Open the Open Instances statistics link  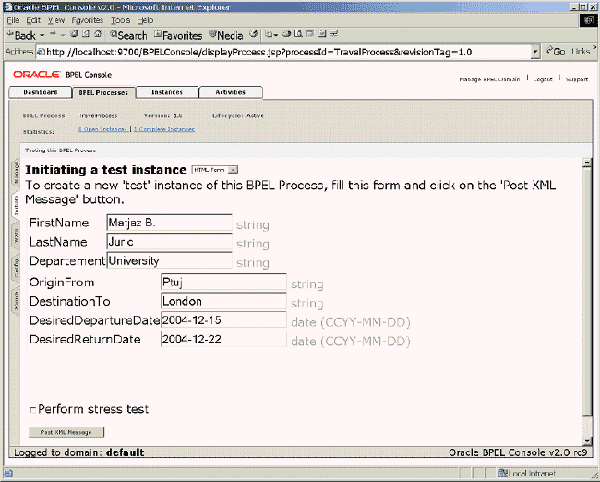point(103,129)
